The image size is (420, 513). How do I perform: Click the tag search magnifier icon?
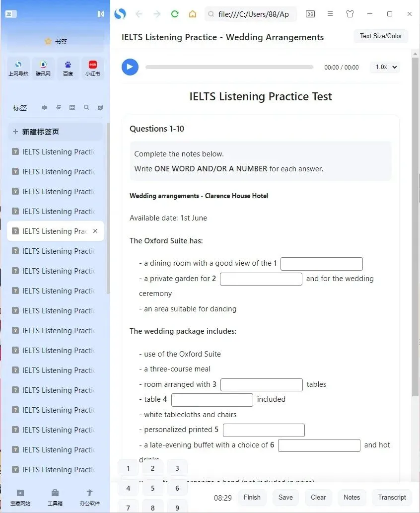click(x=85, y=107)
